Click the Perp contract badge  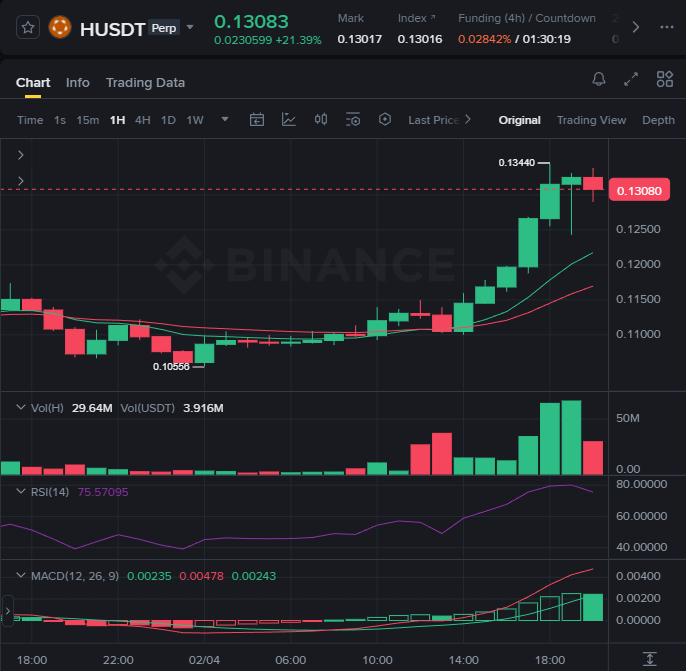[x=164, y=28]
